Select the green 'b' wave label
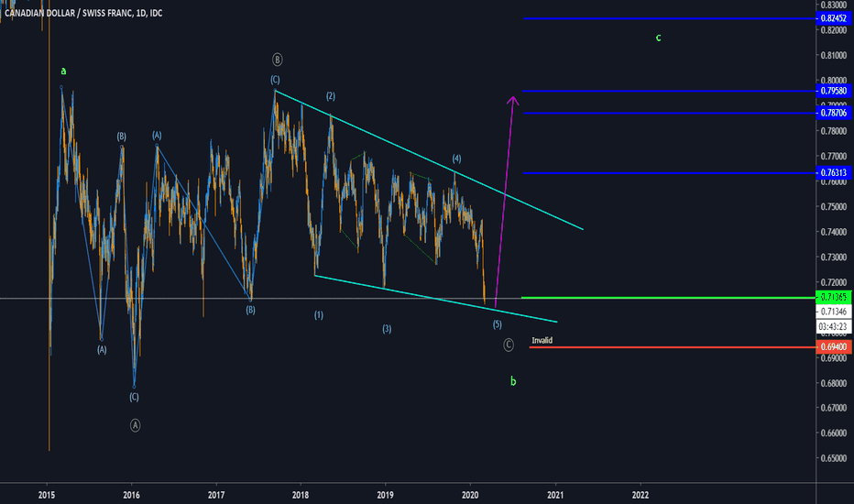This screenshot has height=504, width=854. pos(513,380)
